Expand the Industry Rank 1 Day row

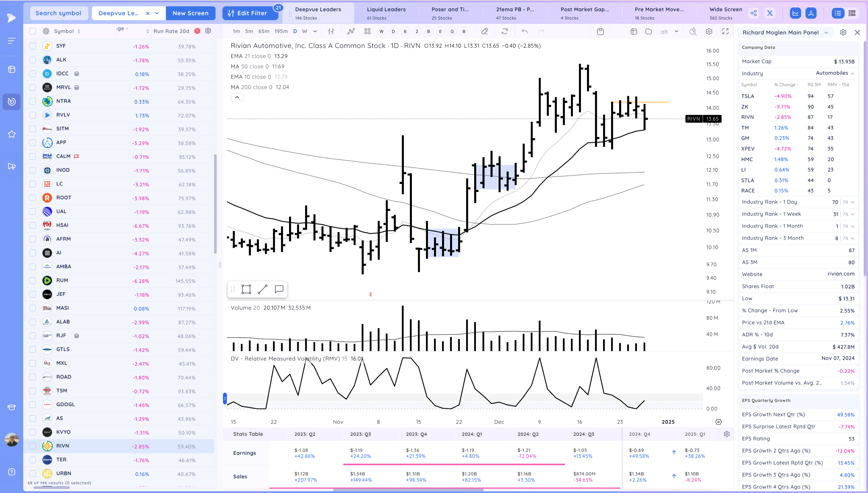pyautogui.click(x=852, y=202)
